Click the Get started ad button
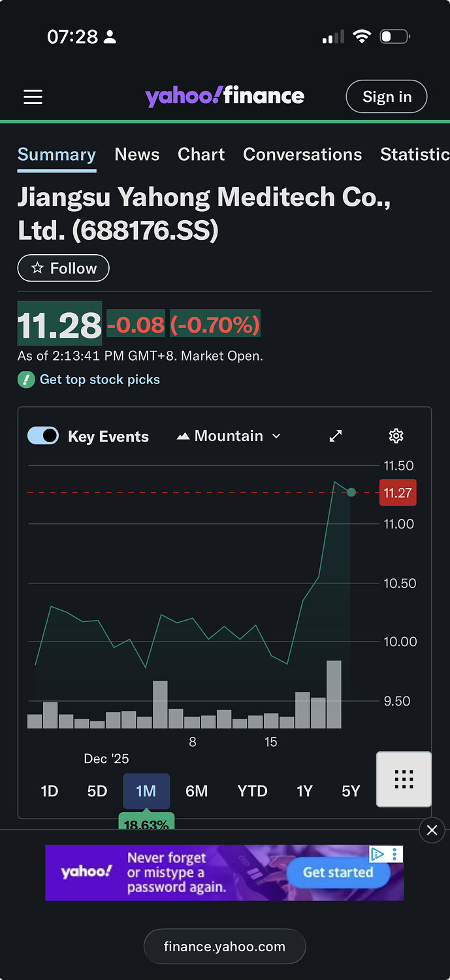The image size is (450, 980). click(x=338, y=873)
